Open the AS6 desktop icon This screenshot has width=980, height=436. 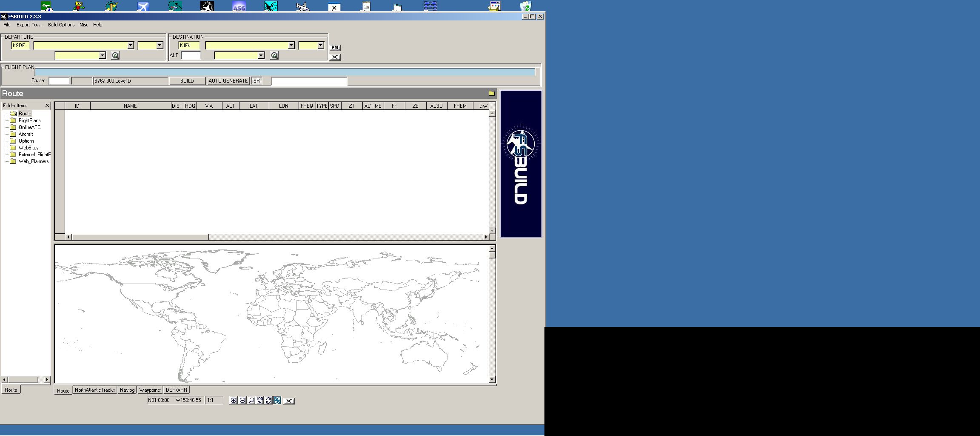tap(239, 6)
